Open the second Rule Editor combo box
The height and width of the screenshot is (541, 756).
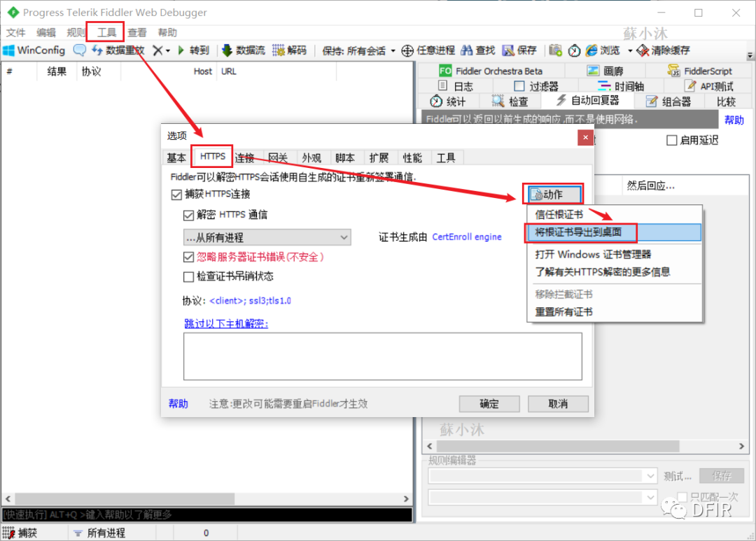tap(542, 497)
